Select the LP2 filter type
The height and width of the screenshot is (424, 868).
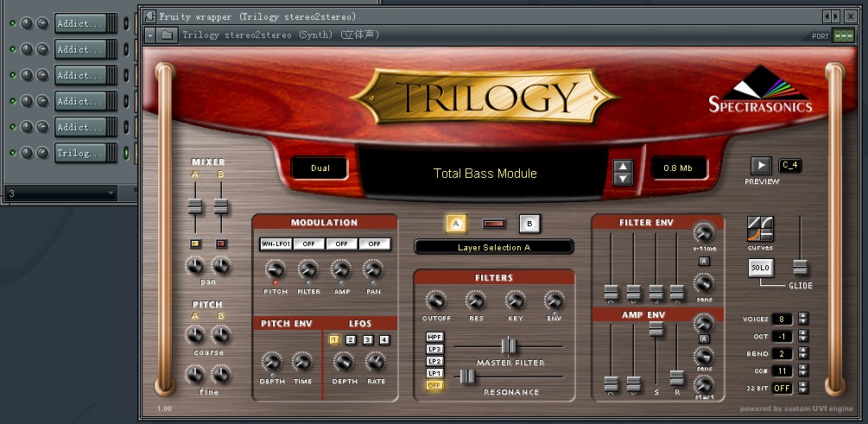point(434,362)
